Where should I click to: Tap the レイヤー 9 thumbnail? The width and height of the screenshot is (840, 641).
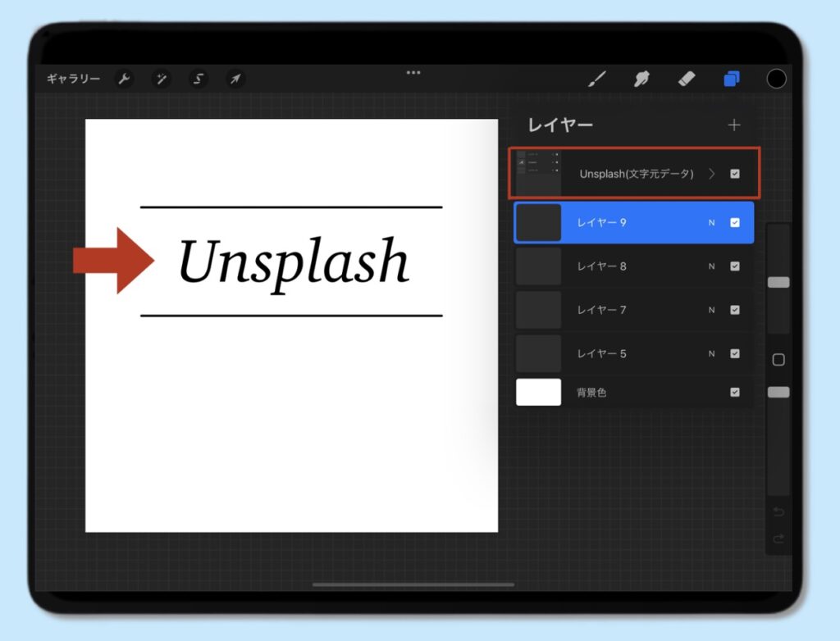point(538,223)
